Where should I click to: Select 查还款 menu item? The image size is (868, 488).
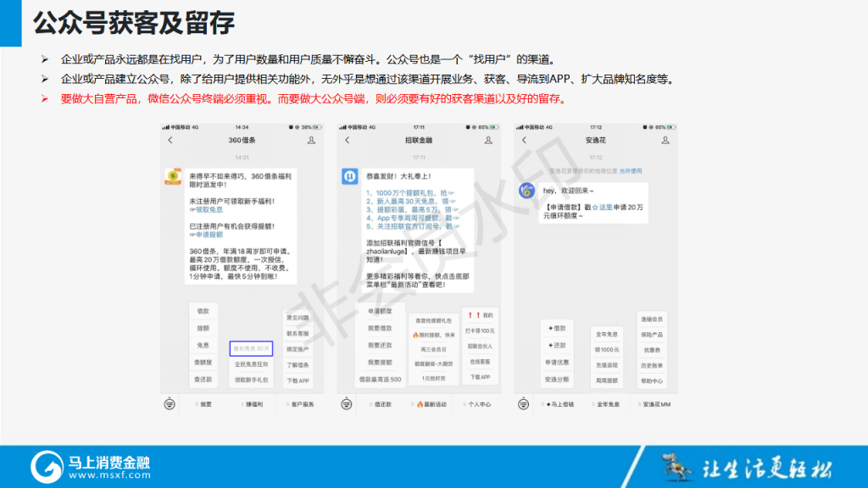[x=203, y=380]
